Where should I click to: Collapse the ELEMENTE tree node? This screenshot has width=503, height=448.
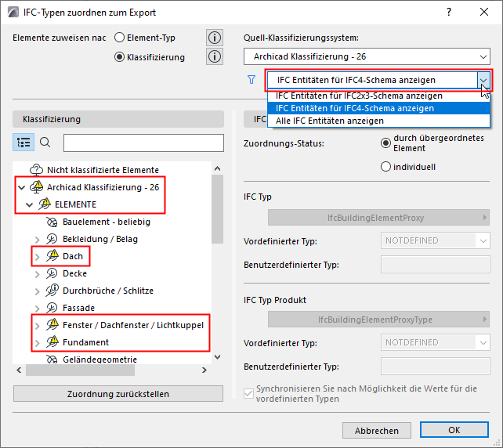tap(30, 204)
